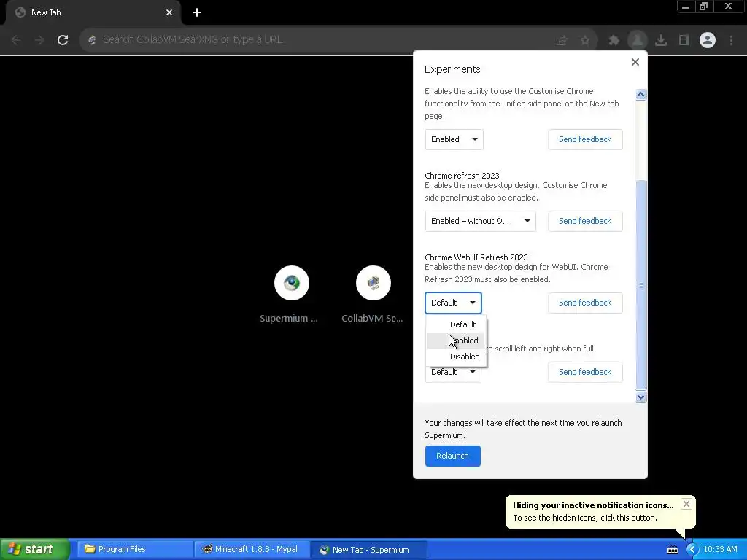
Task: Choose Default in the open dropdown list
Action: click(457, 324)
